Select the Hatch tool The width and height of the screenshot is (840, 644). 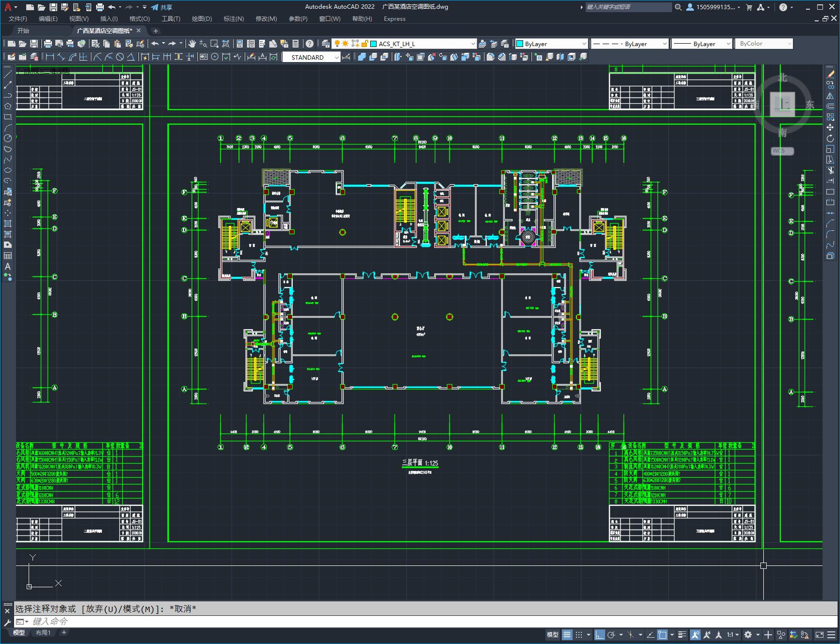(x=8, y=224)
